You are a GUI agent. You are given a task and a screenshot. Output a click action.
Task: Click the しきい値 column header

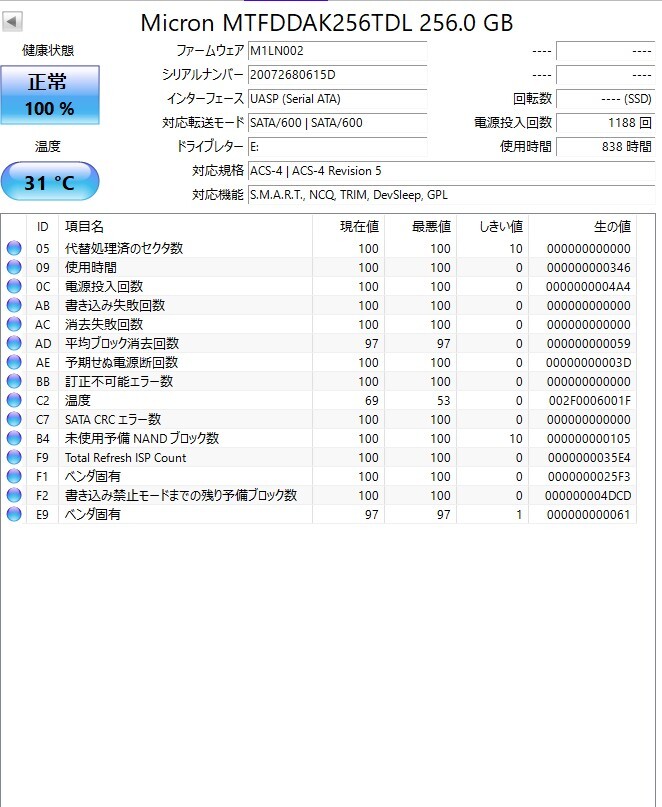coord(493,226)
